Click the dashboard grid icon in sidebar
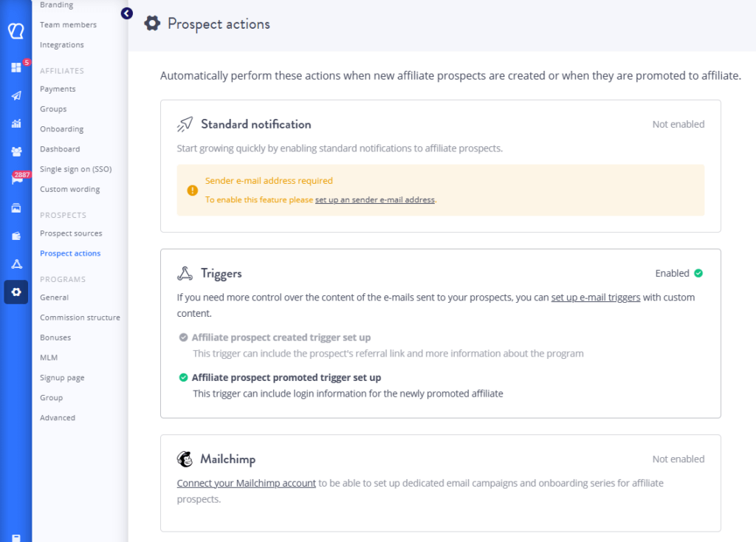The width and height of the screenshot is (756, 542). coord(16,68)
